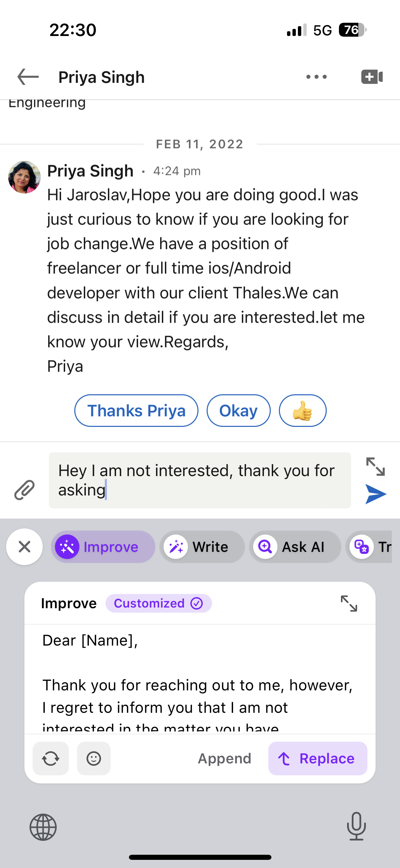This screenshot has height=868, width=400.
Task: Choose Append for the suggestion
Action: click(x=224, y=758)
